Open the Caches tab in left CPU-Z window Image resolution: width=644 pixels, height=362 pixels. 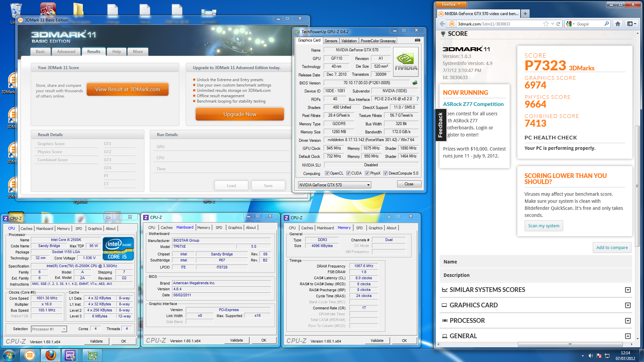click(x=26, y=229)
